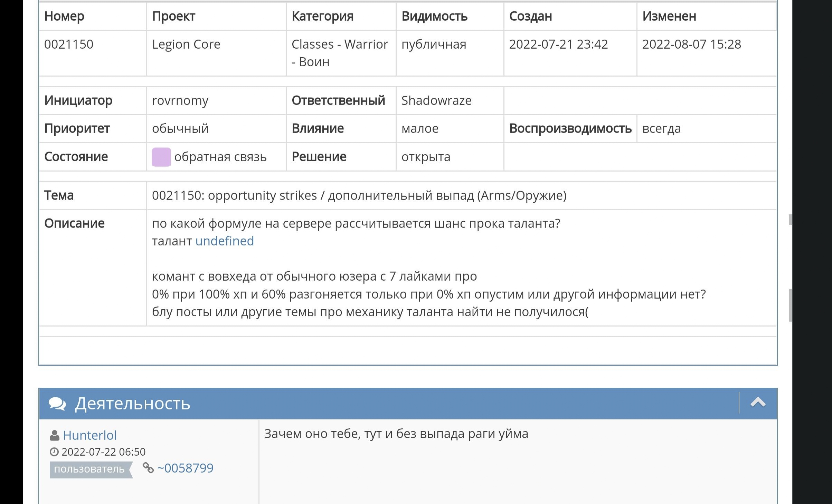The height and width of the screenshot is (504, 832).
Task: Click the clock icon beside comment timestamp
Action: coord(54,452)
